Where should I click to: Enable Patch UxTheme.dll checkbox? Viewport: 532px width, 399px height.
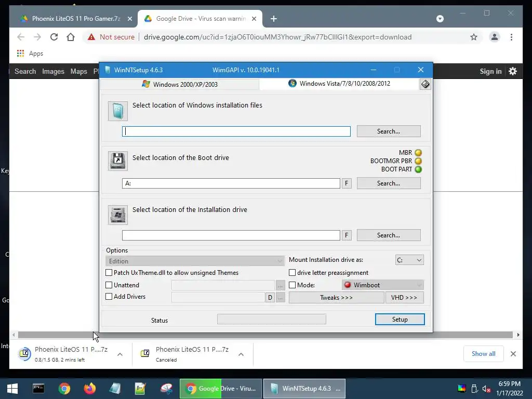click(x=109, y=272)
